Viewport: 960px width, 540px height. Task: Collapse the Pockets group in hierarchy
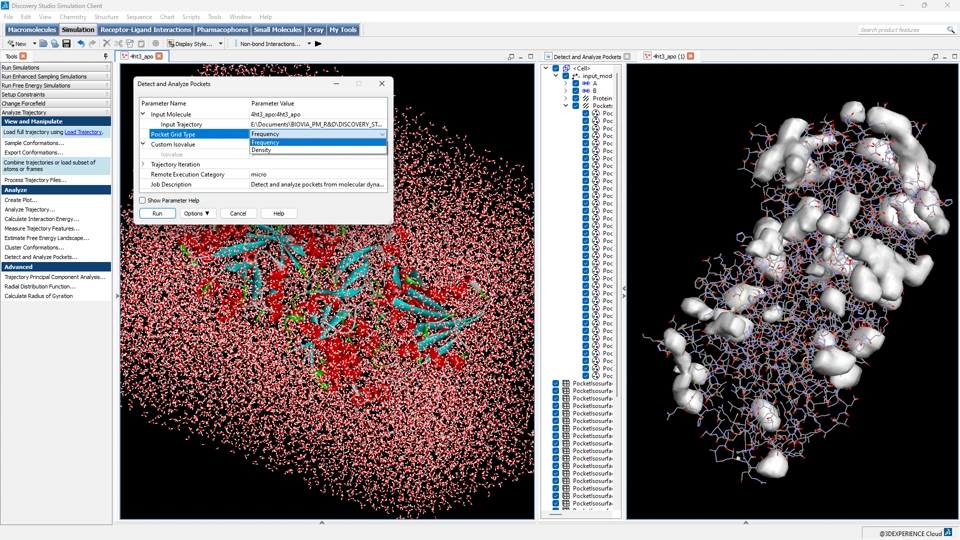(x=566, y=106)
